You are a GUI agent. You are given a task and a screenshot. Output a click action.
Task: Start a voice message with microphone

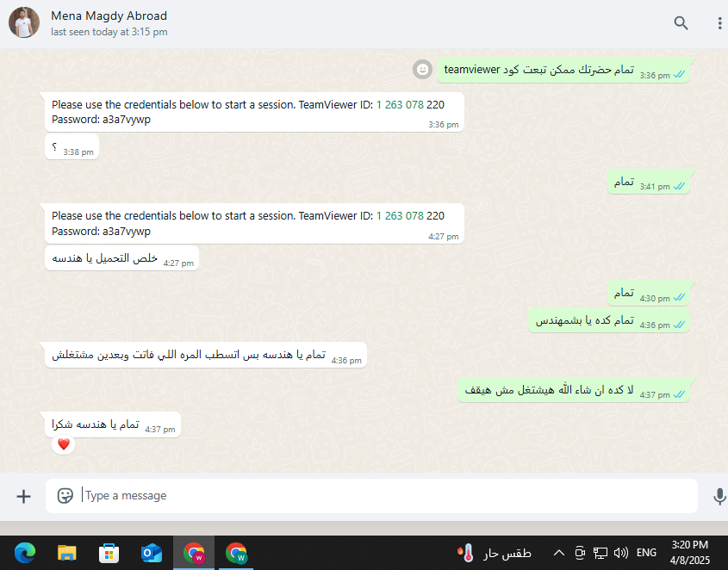point(719,496)
